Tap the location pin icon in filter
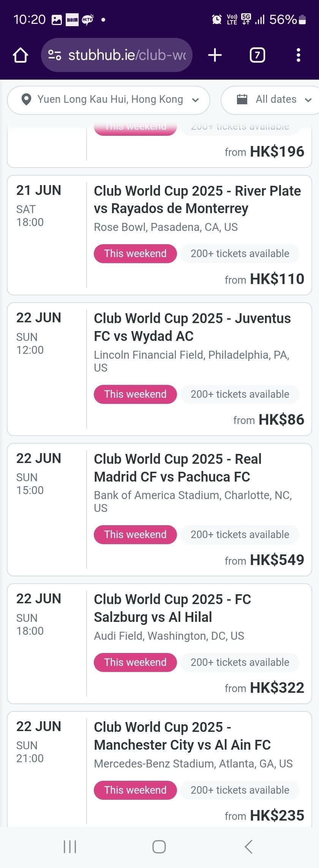The image size is (319, 868). pos(26,100)
